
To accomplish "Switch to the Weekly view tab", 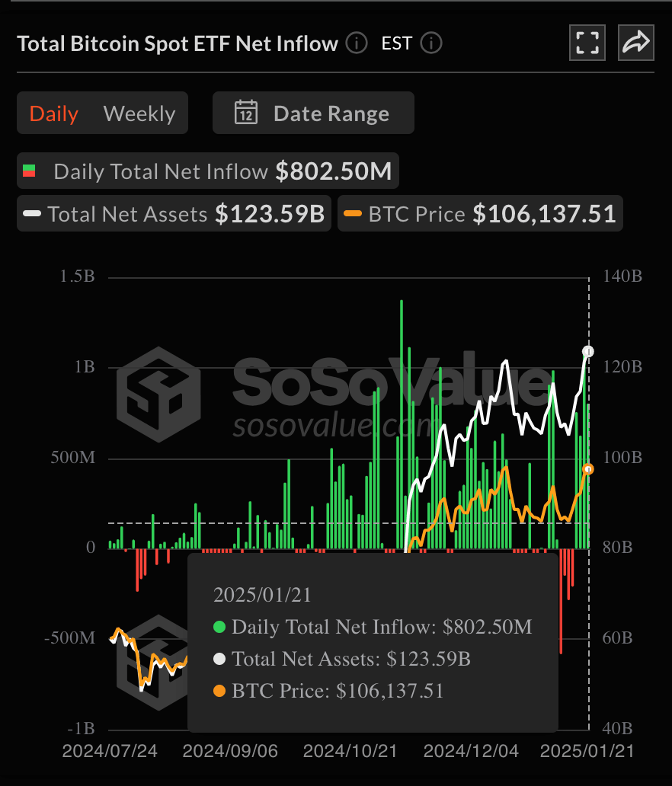I will [139, 113].
